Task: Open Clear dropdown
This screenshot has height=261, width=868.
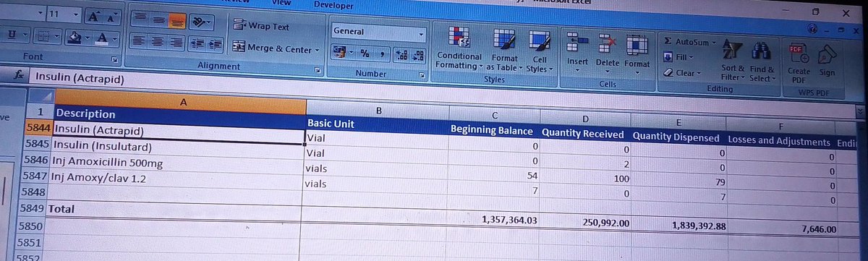Action: pyautogui.click(x=682, y=73)
